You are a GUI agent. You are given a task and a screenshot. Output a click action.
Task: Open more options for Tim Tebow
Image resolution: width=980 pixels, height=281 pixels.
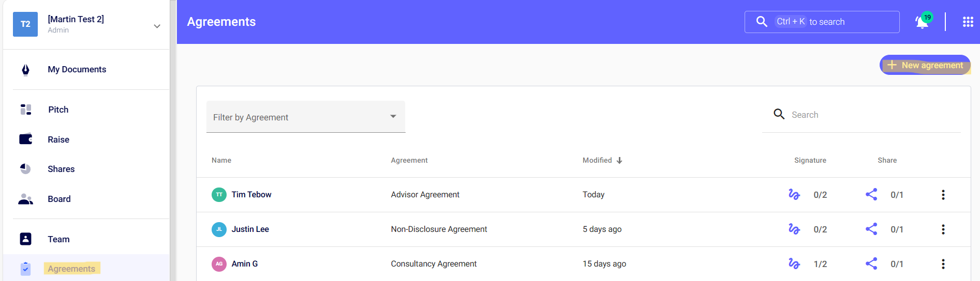point(943,195)
